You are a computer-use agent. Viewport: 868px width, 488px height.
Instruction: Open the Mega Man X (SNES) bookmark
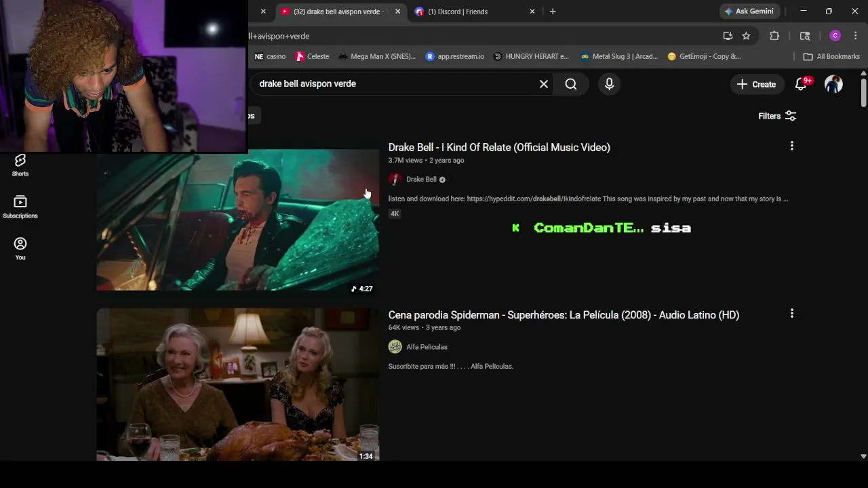tap(377, 56)
